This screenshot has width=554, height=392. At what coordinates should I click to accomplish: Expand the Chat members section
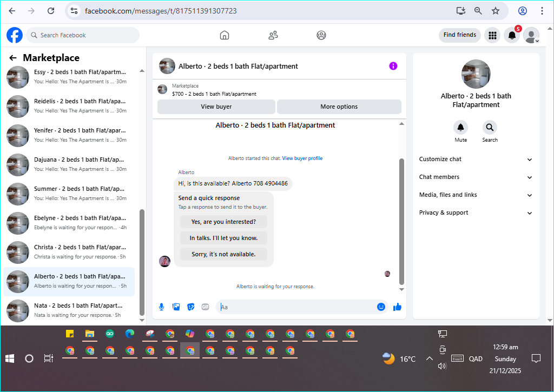tap(476, 177)
